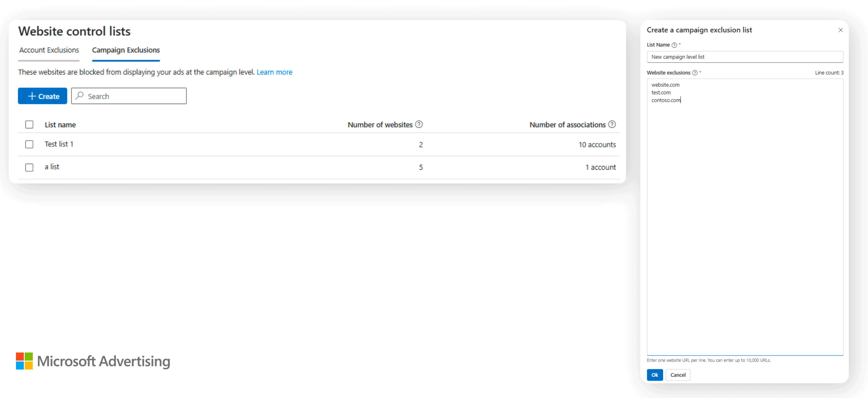This screenshot has width=868, height=398.
Task: Click the Microsoft Advertising logo
Action: (93, 361)
